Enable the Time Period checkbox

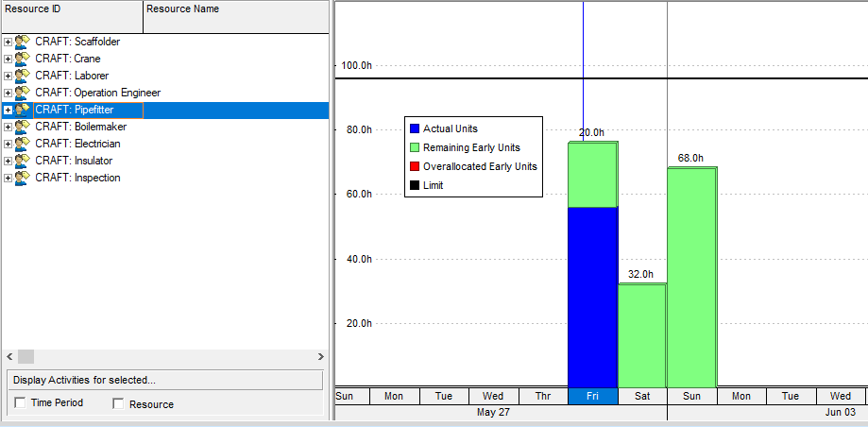pos(22,403)
